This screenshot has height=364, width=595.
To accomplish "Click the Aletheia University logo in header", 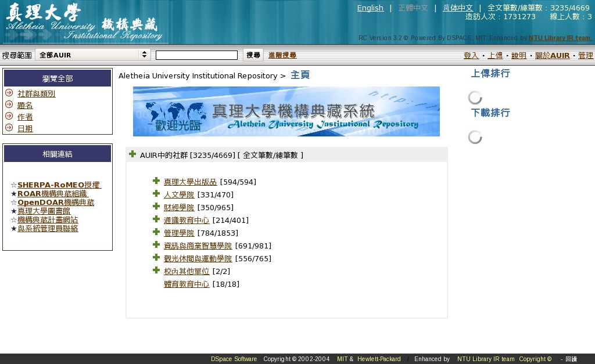I will click(x=84, y=22).
